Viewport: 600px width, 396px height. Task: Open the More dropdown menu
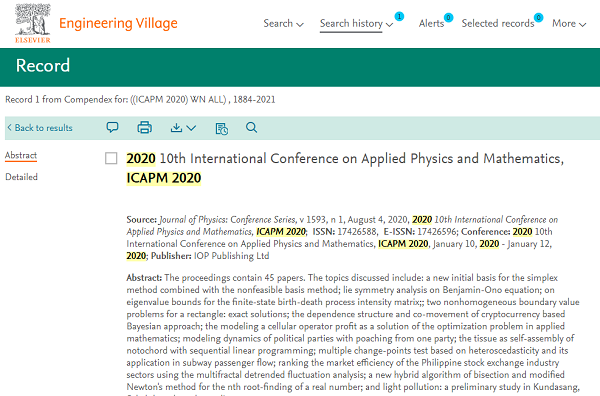[x=569, y=24]
